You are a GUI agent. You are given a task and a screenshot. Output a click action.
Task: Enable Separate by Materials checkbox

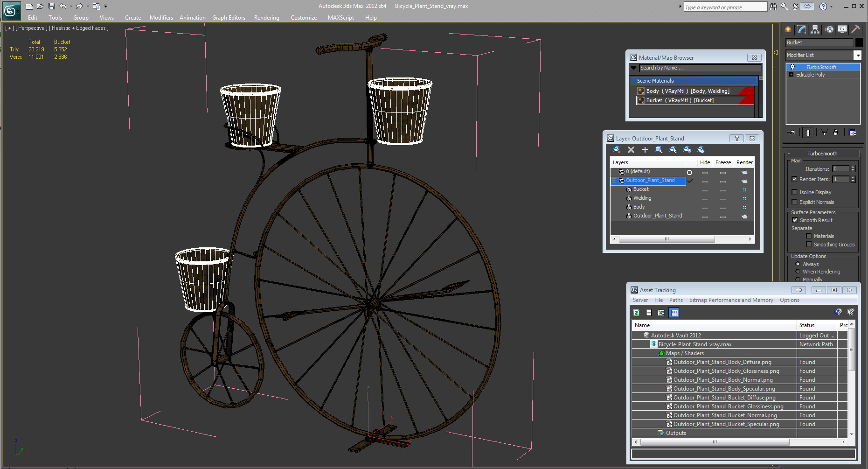809,236
